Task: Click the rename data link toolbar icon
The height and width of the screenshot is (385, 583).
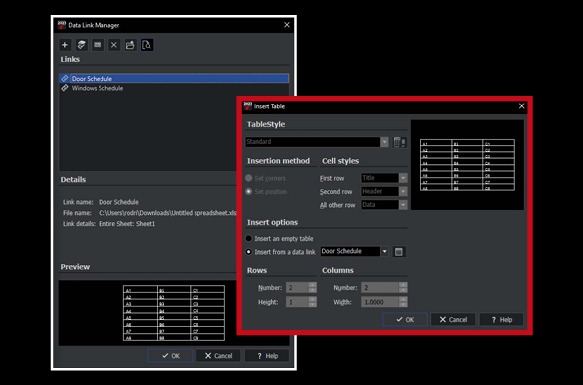Action: point(97,45)
